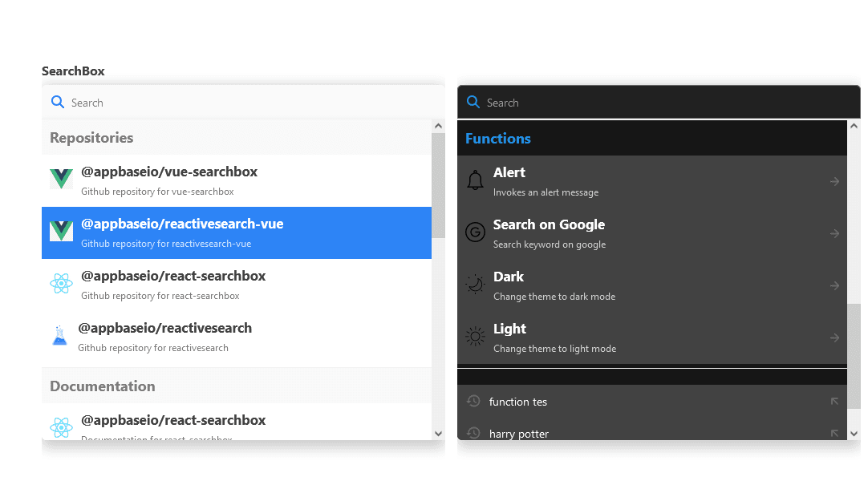
Task: Click the history clock icon beside function tes
Action: pyautogui.click(x=473, y=401)
